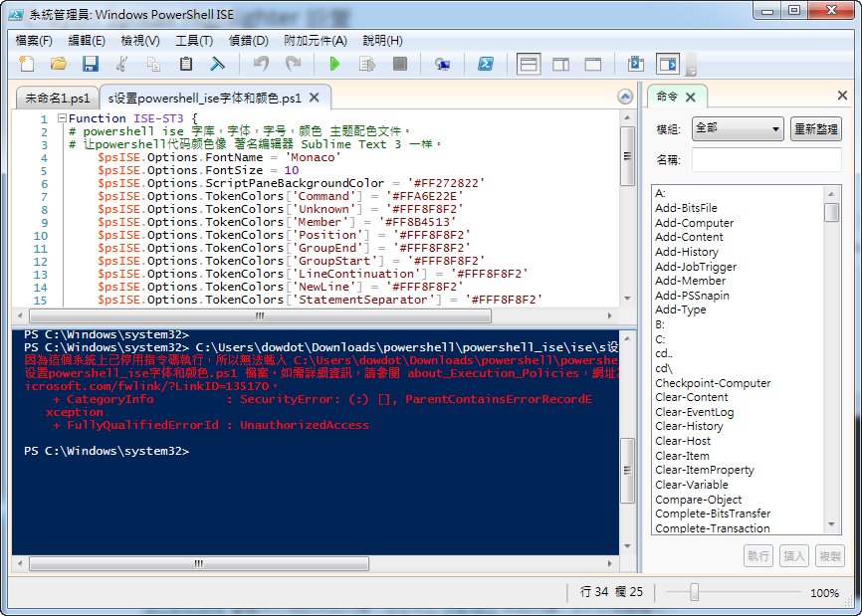Open 檔案(F) menu
Image resolution: width=862 pixels, height=616 pixels.
34,41
